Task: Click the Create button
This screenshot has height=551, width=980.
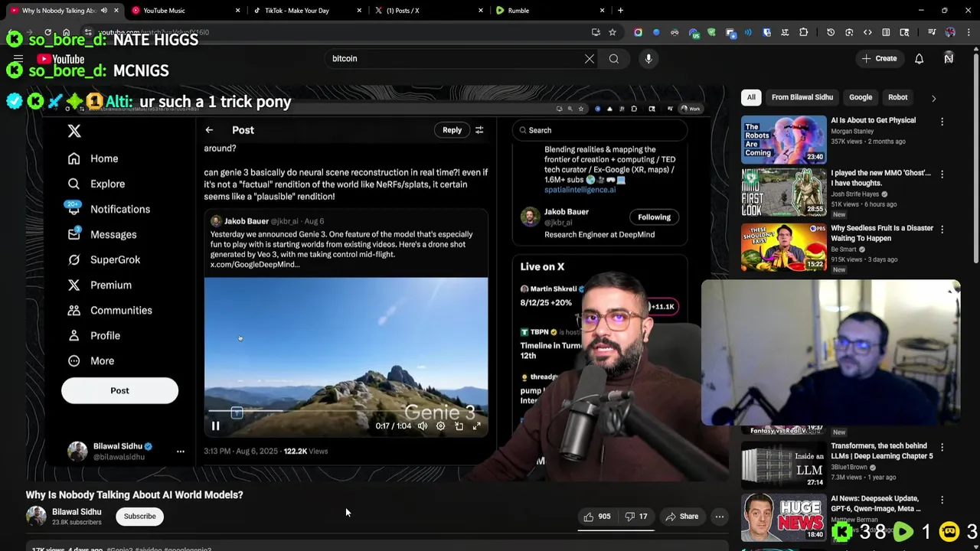Action: (878, 58)
